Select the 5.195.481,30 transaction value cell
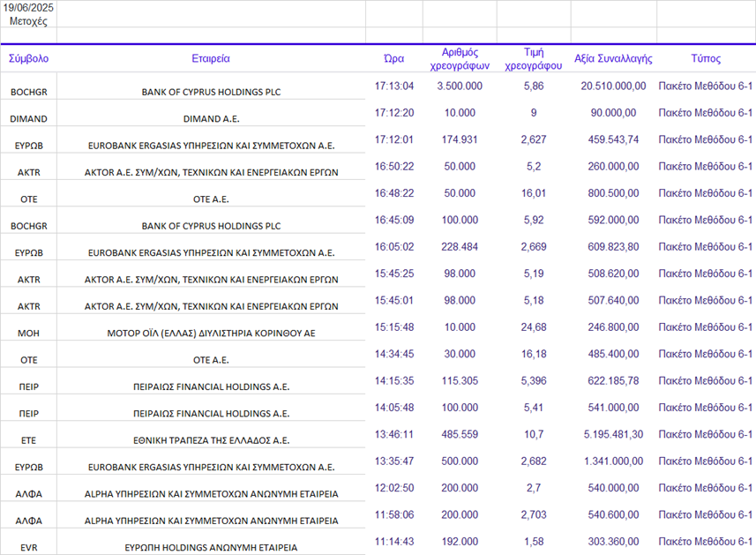 tap(613, 435)
